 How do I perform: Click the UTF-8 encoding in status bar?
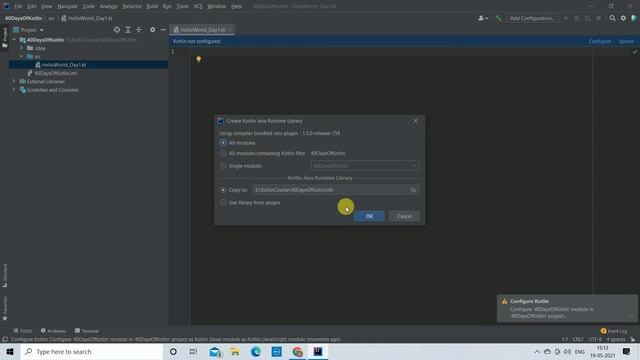coord(595,339)
